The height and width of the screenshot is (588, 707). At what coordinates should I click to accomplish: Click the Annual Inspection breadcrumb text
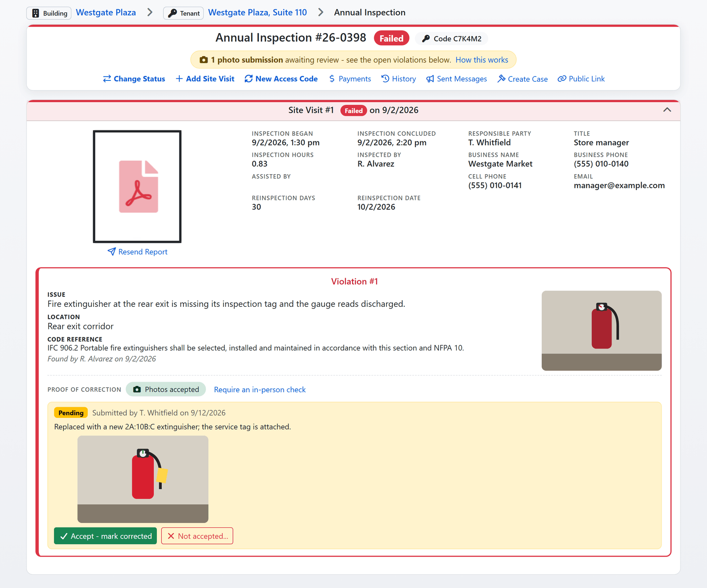click(x=369, y=12)
